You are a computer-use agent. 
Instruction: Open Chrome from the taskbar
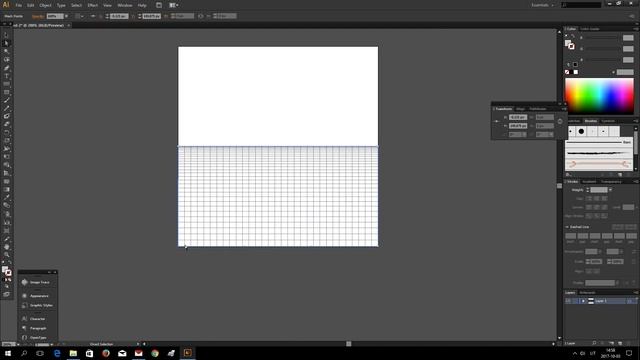pyautogui.click(x=155, y=353)
